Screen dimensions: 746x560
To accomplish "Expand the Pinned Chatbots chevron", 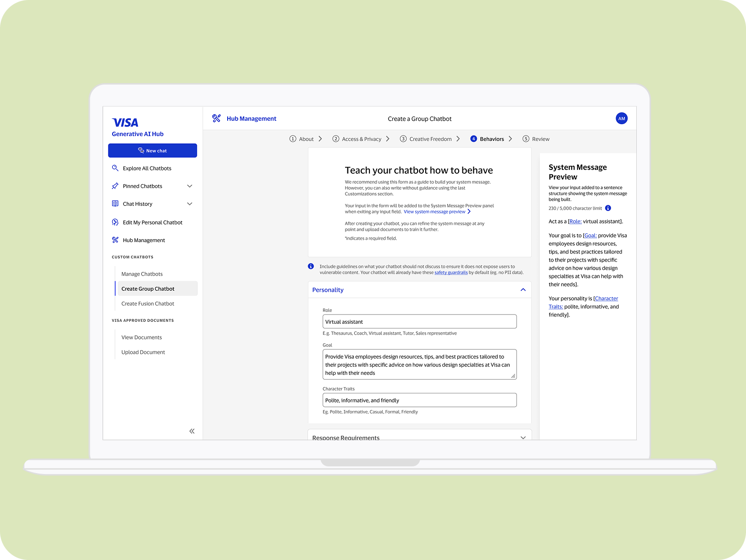I will pos(189,186).
